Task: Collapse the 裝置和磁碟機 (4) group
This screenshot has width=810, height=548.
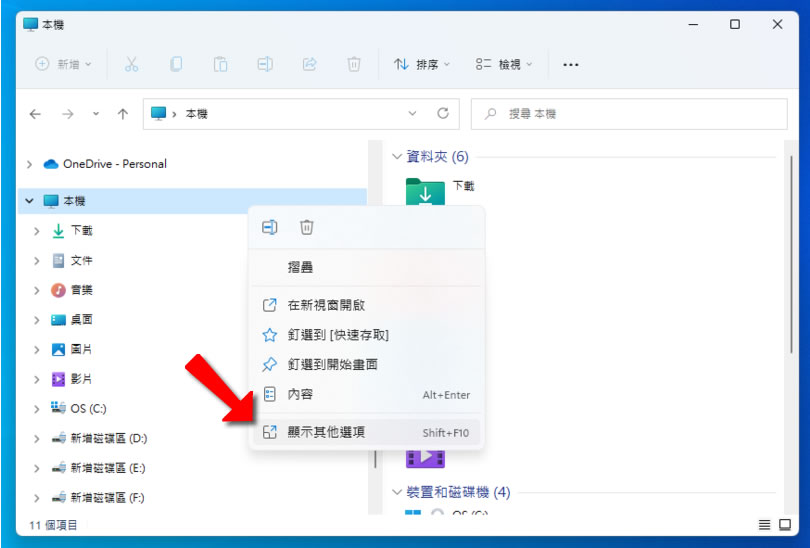Action: pyautogui.click(x=397, y=492)
